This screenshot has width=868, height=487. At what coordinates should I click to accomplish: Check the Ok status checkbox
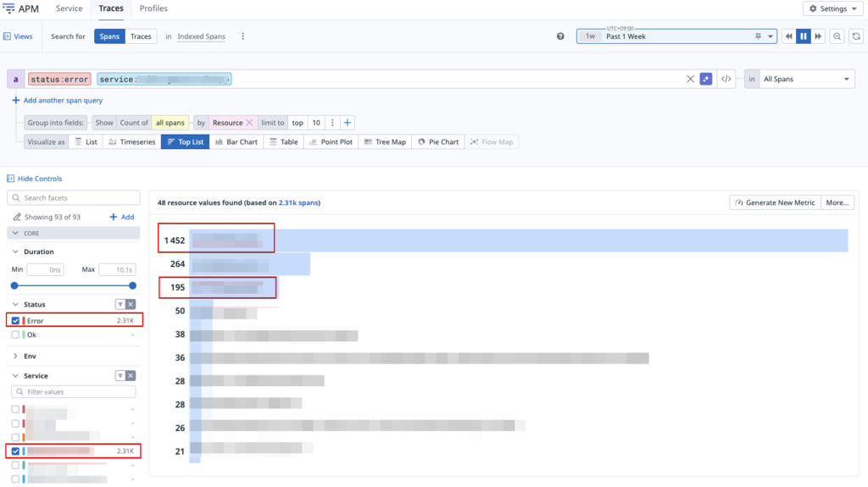pyautogui.click(x=15, y=335)
